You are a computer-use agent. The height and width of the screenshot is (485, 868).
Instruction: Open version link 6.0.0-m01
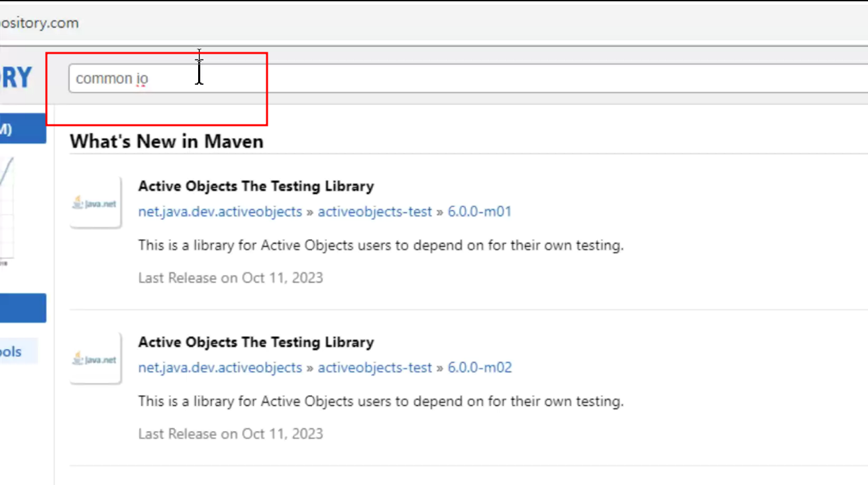[x=480, y=211]
